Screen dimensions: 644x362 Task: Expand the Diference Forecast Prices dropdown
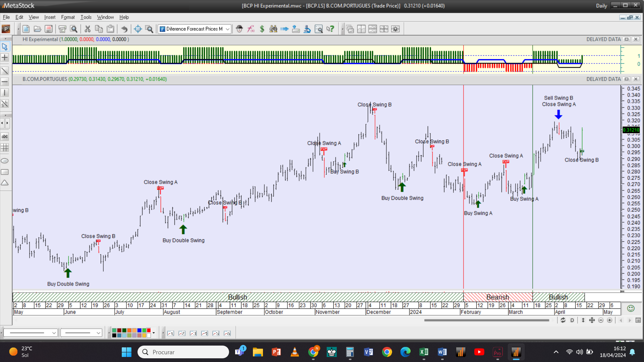click(227, 29)
